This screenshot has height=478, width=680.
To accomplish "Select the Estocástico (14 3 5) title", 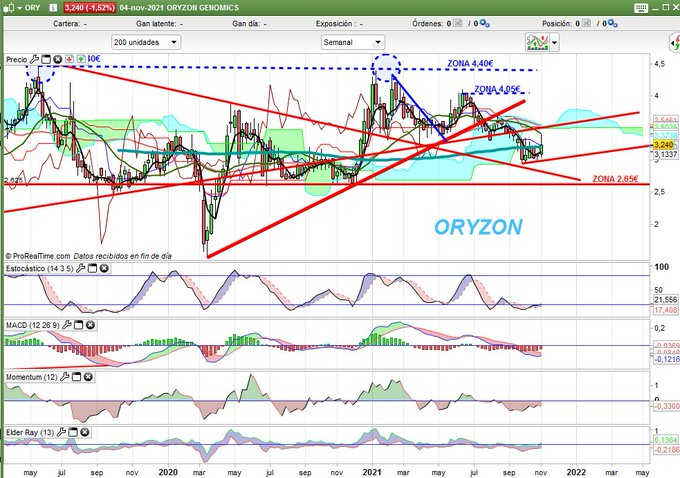I will (x=39, y=268).
